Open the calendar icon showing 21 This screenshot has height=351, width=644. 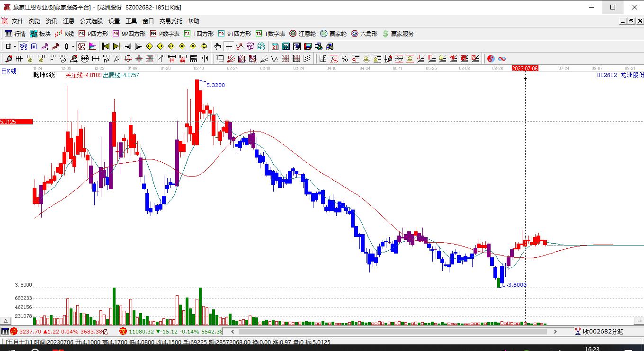point(275,46)
